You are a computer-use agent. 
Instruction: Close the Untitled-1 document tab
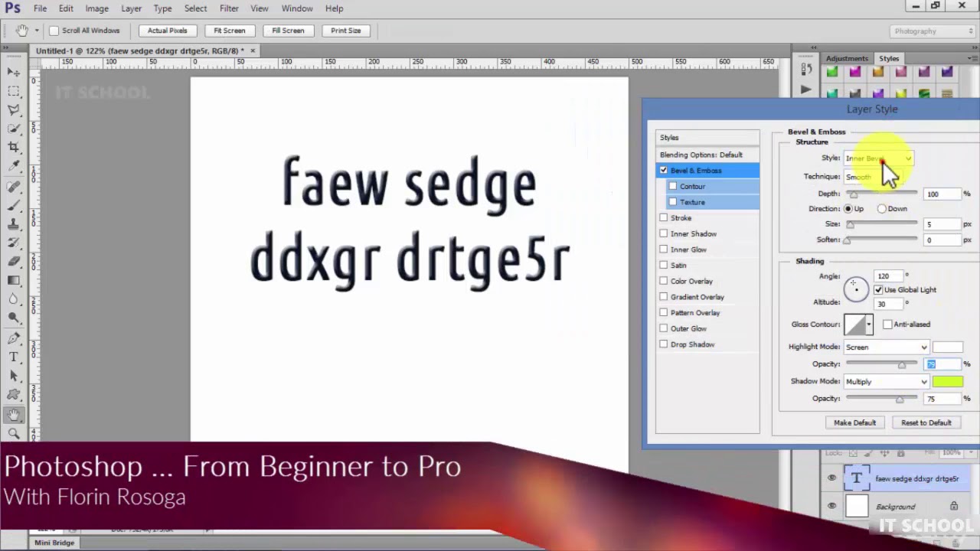(253, 51)
